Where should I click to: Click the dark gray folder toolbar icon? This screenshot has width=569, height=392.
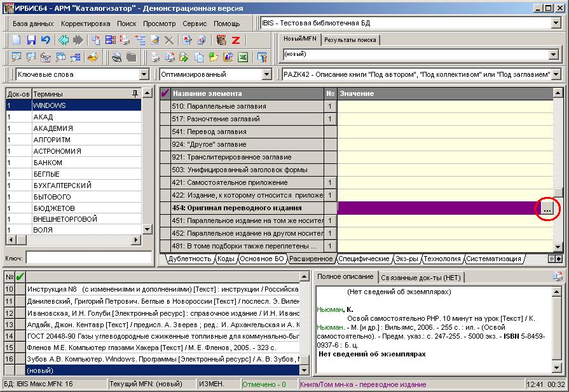click(x=131, y=57)
